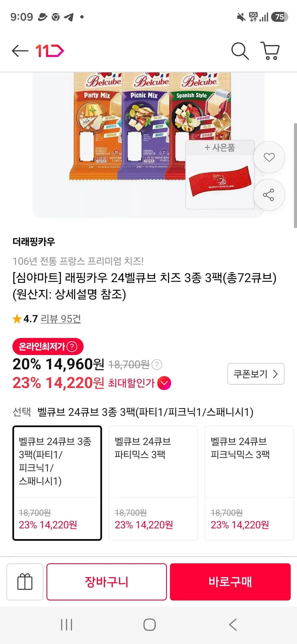Open the 리뷰 95건 reviews link
The width and height of the screenshot is (297, 644).
click(x=61, y=319)
